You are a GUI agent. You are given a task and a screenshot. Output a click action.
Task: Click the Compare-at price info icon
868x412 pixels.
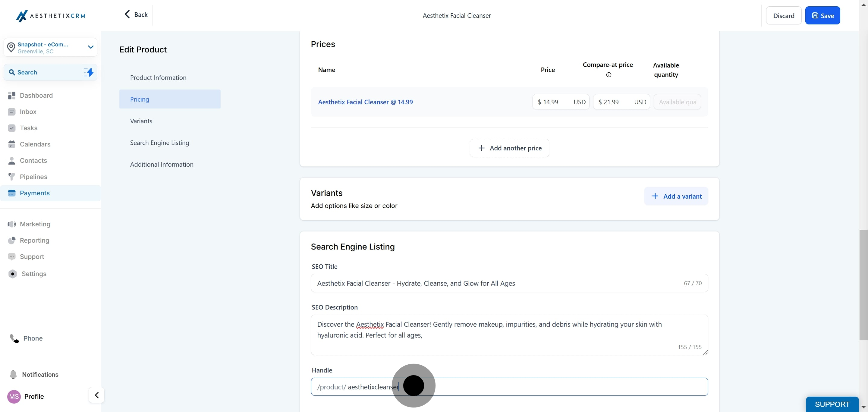[609, 75]
